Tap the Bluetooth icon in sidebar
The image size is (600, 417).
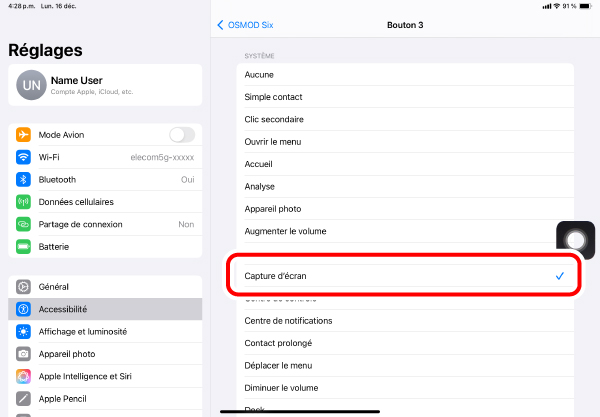point(24,180)
